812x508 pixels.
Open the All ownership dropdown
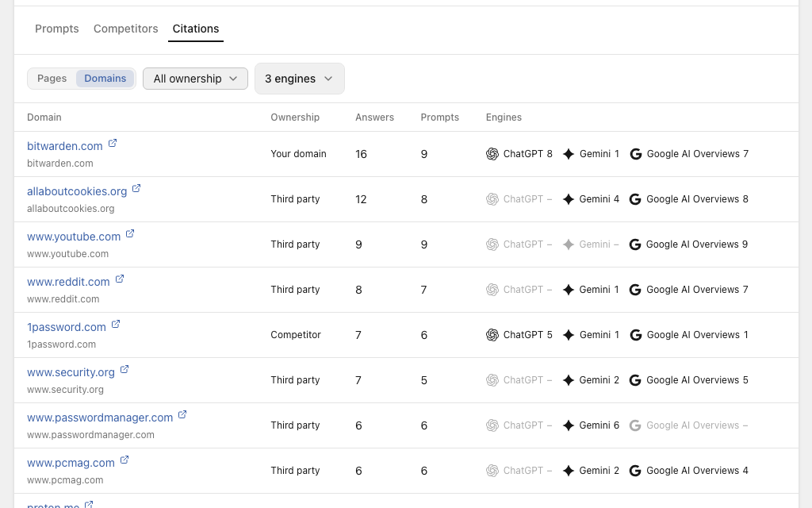pyautogui.click(x=195, y=79)
